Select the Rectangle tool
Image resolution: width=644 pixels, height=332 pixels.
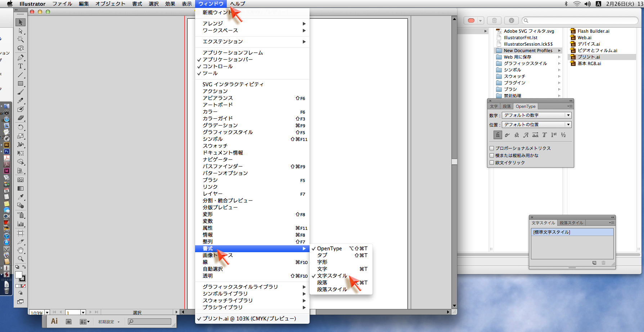21,83
